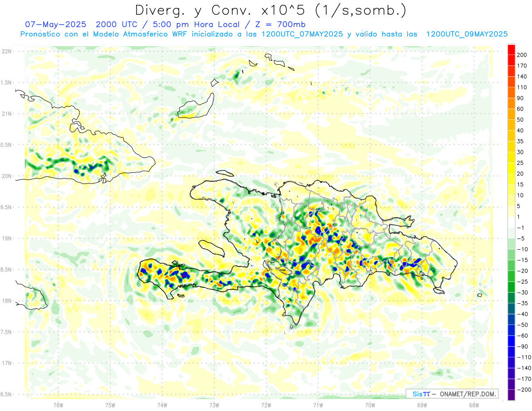
Task: Click the color bar value '-200'
Action: click(x=524, y=390)
